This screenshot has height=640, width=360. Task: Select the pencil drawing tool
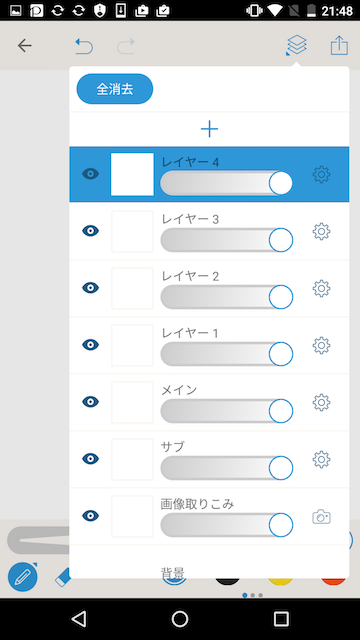pos(23,577)
